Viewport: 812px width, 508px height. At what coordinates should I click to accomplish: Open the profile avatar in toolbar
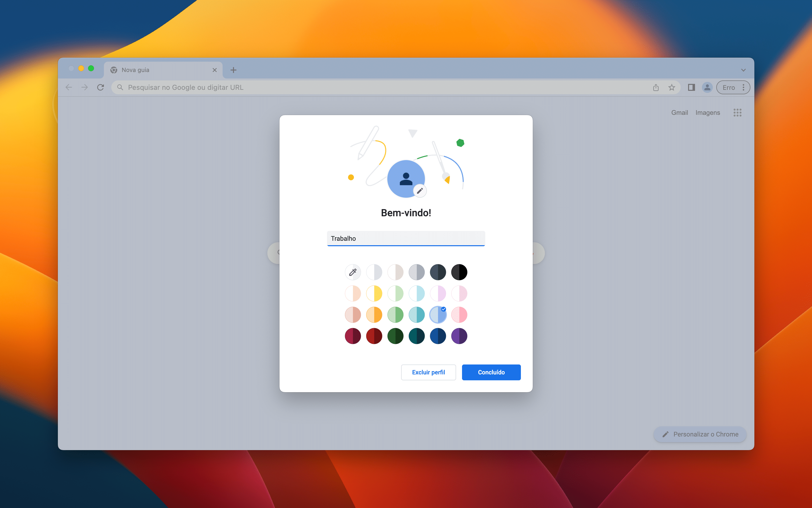pyautogui.click(x=707, y=87)
